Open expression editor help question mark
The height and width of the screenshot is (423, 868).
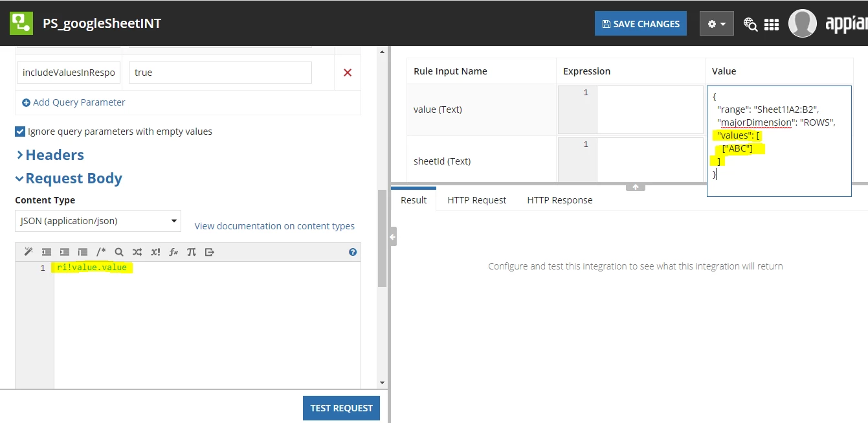[x=353, y=252]
